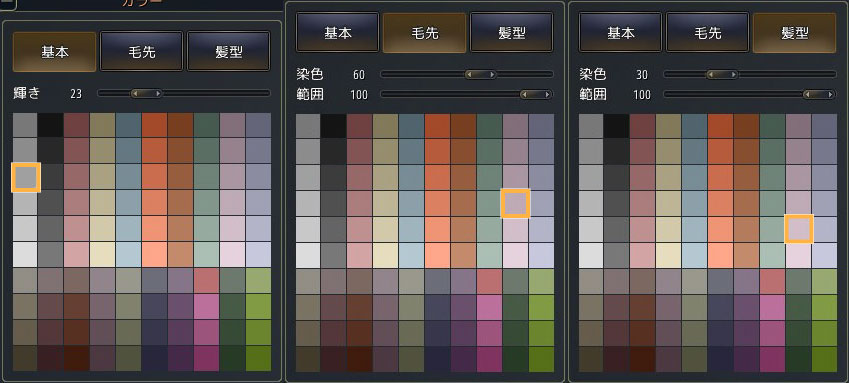Click the 範囲 value 100 in middle panel

(358, 95)
